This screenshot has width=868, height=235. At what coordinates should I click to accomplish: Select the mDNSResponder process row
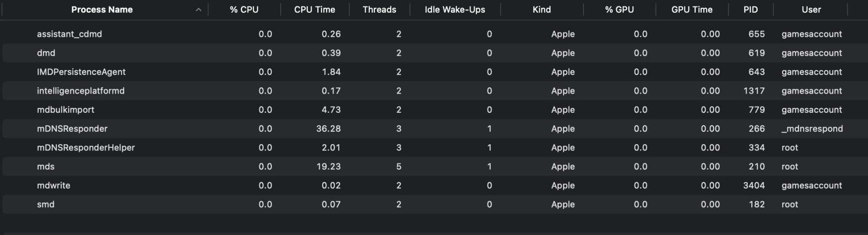pos(72,129)
